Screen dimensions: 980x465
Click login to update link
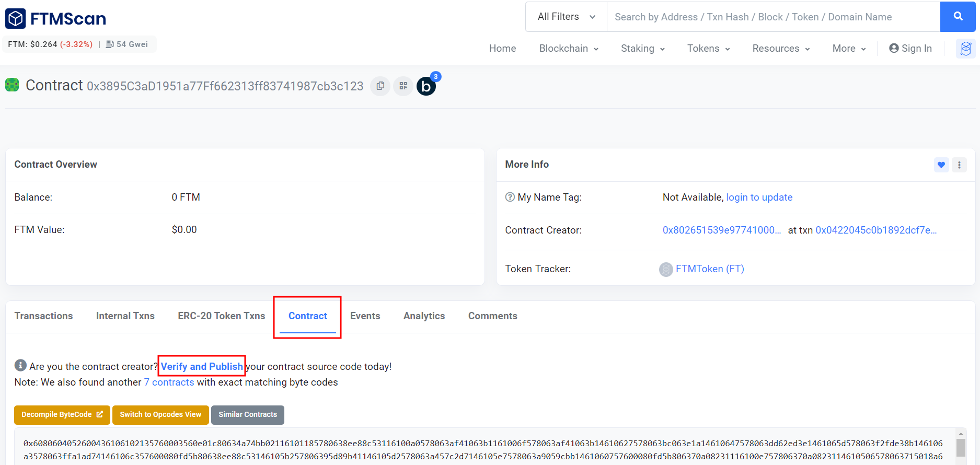pyautogui.click(x=759, y=197)
